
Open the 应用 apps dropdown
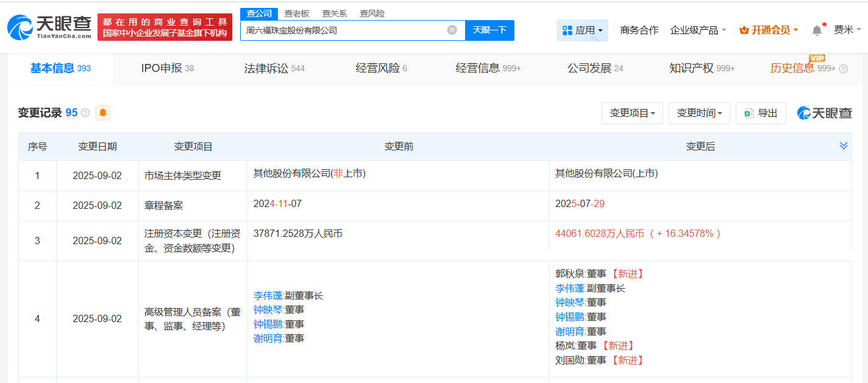click(582, 30)
